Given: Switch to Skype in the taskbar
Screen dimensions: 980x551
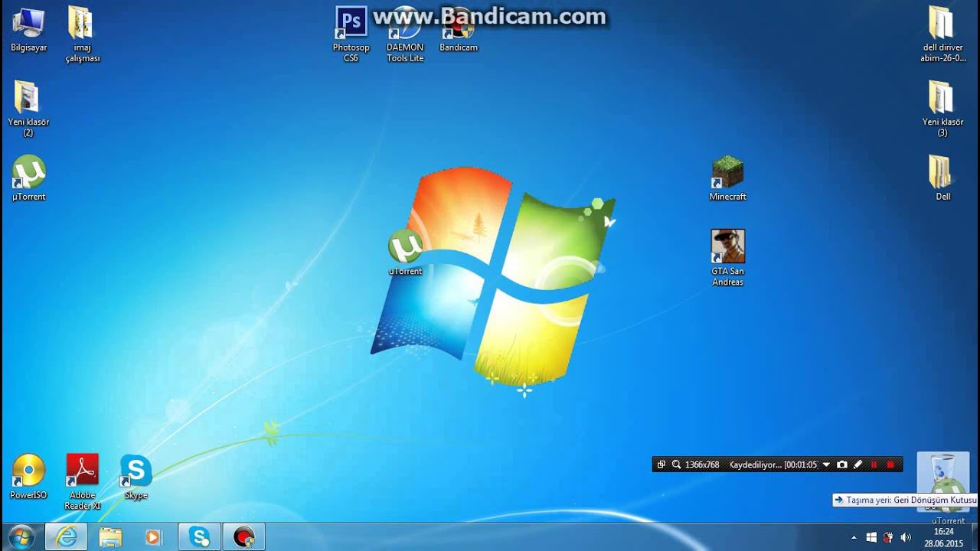Looking at the screenshot, I should click(x=200, y=537).
